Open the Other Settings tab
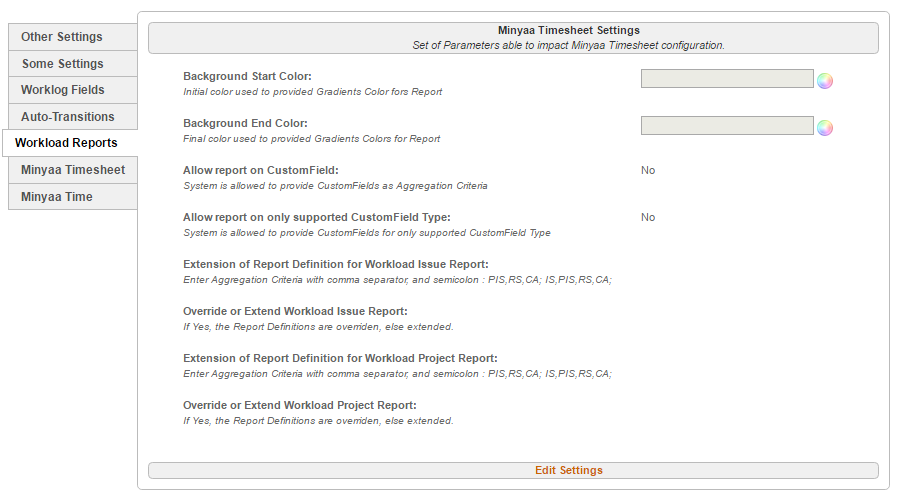The width and height of the screenshot is (898, 499). (x=73, y=37)
